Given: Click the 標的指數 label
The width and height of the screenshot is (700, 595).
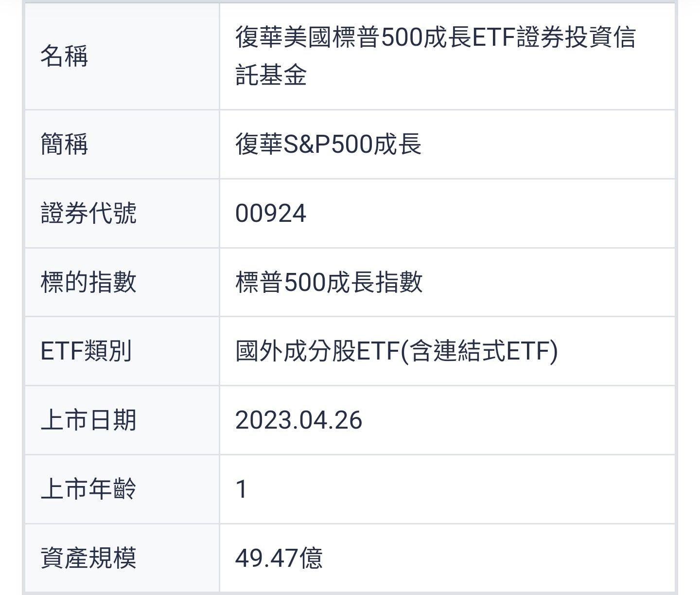Looking at the screenshot, I should tap(88, 282).
